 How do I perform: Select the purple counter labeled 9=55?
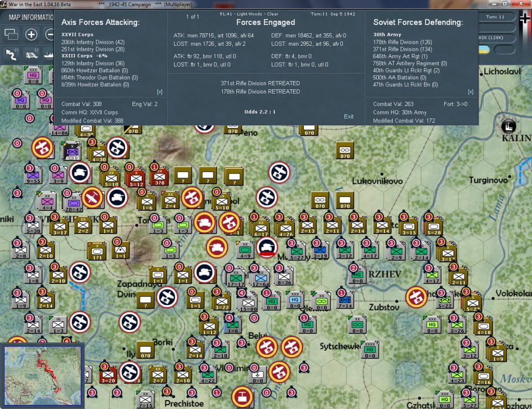click(33, 175)
